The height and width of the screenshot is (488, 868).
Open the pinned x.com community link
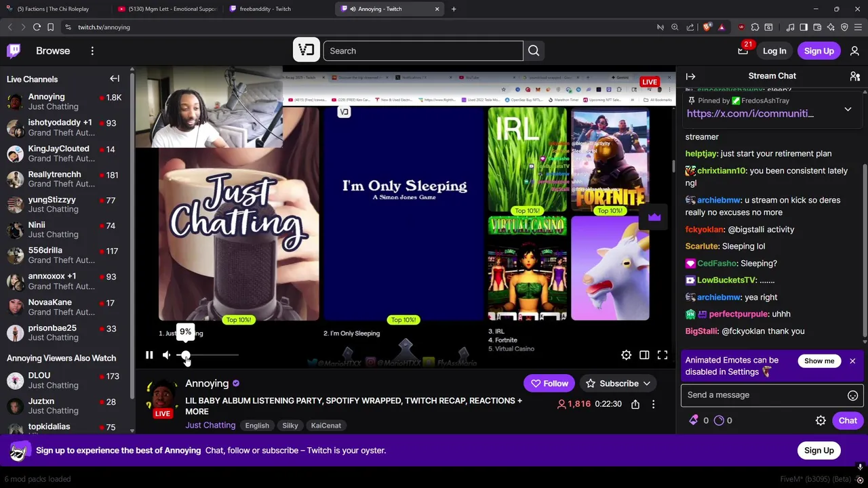pyautogui.click(x=750, y=114)
